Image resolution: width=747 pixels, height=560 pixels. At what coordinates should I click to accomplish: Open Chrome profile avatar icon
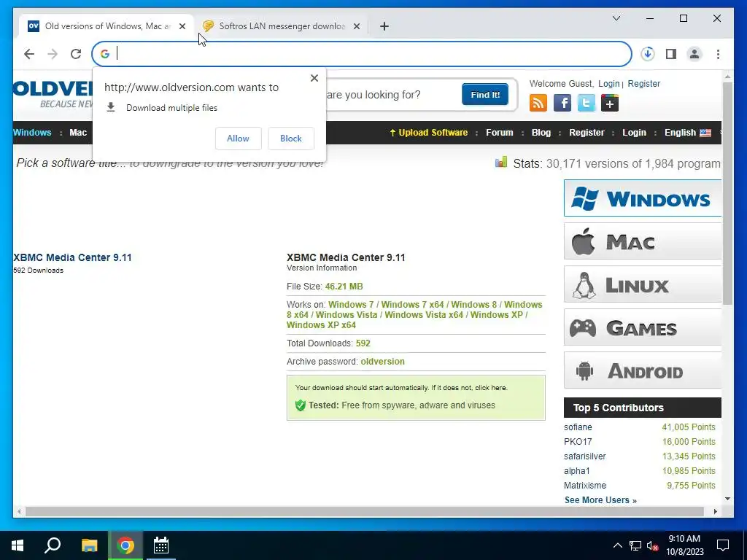(x=694, y=54)
